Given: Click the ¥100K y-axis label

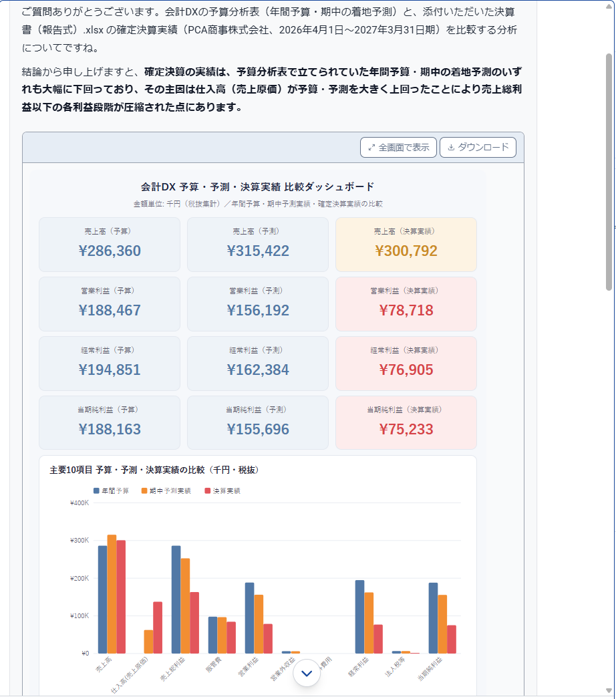Looking at the screenshot, I should 80,615.
